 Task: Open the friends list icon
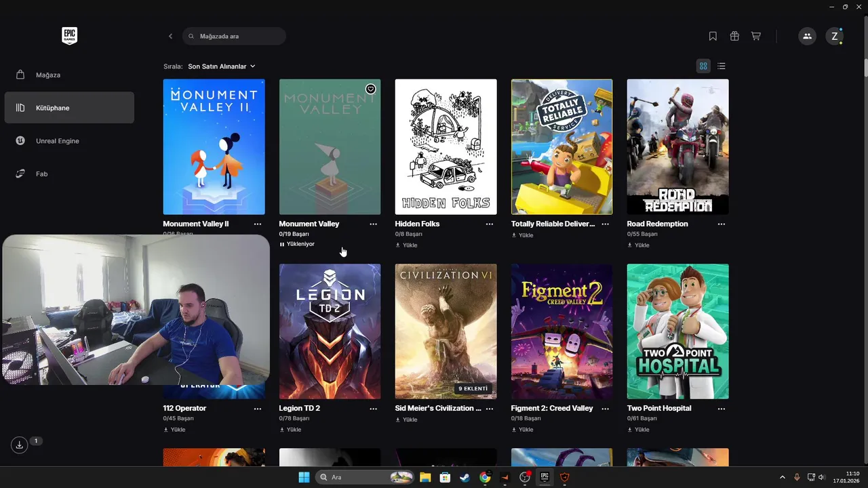pyautogui.click(x=807, y=36)
